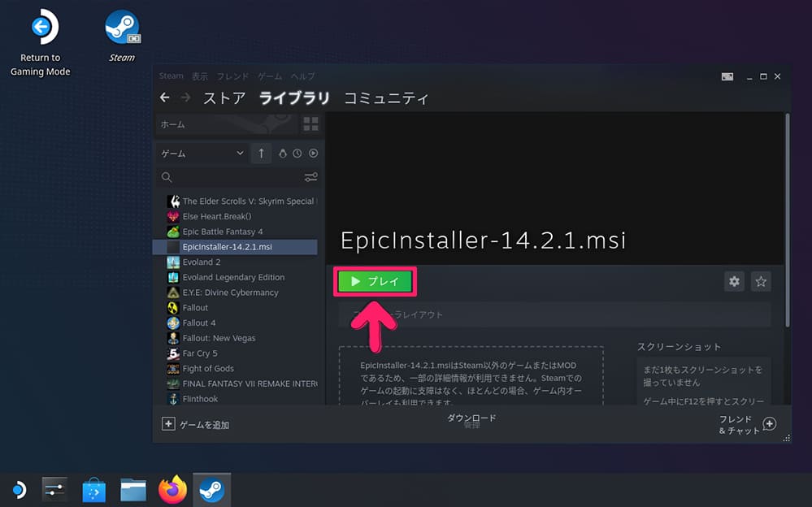Image resolution: width=812 pixels, height=507 pixels.
Task: Click the library search magnifier icon
Action: [167, 177]
